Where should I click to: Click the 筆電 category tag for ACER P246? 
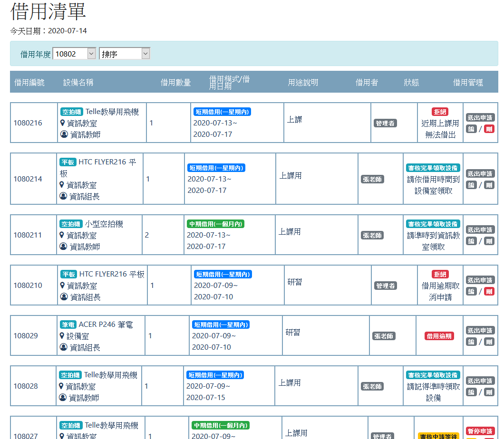pos(68,325)
